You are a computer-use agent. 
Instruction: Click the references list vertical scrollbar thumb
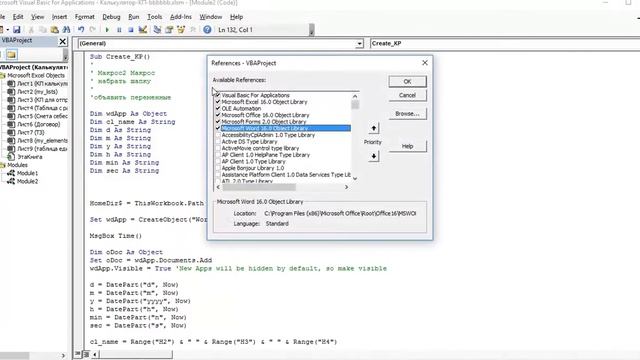pyautogui.click(x=355, y=105)
